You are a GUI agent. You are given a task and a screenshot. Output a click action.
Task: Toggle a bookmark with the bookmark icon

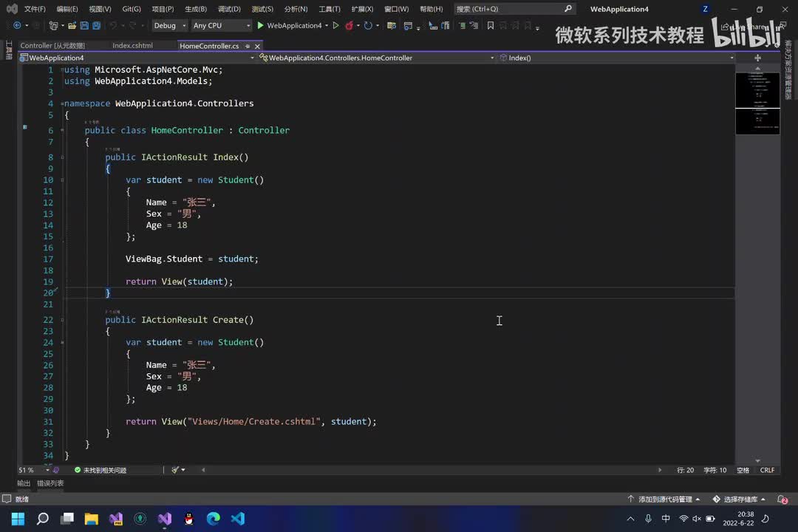tap(491, 25)
